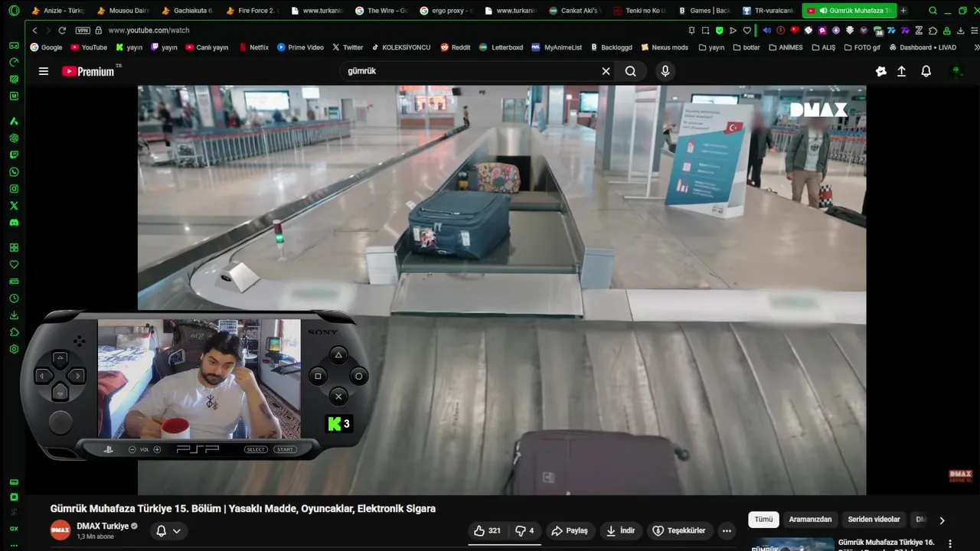Click the address bar URL
Screen dimensions: 980x551
[x=149, y=31]
